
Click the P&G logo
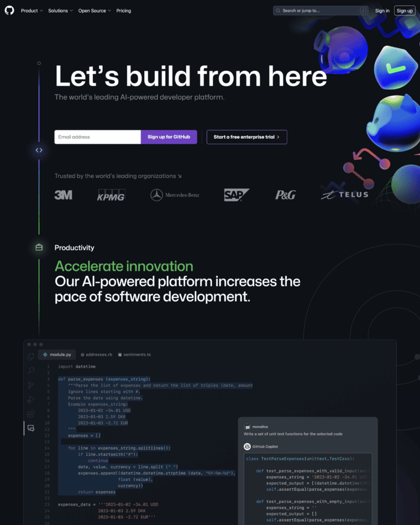(x=285, y=195)
